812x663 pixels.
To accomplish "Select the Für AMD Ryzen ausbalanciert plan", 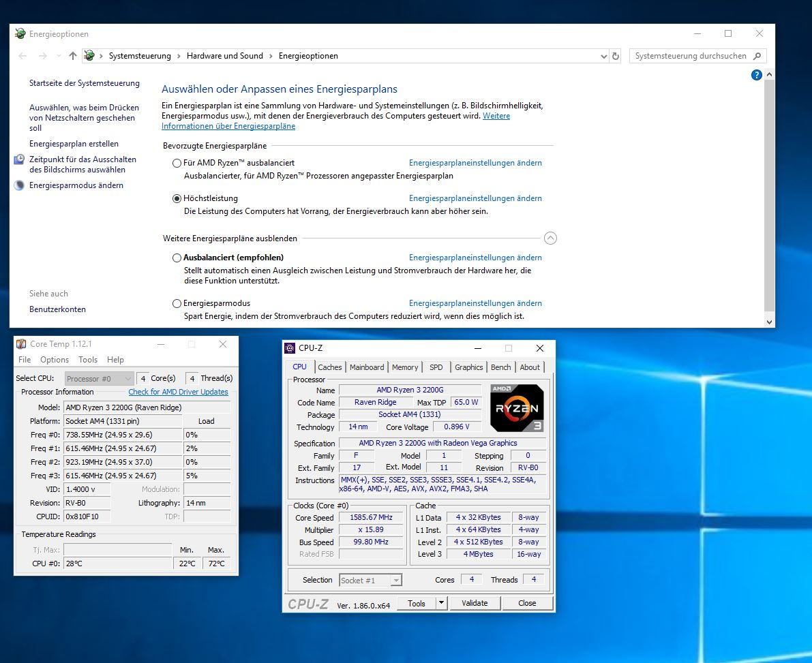I will click(177, 163).
